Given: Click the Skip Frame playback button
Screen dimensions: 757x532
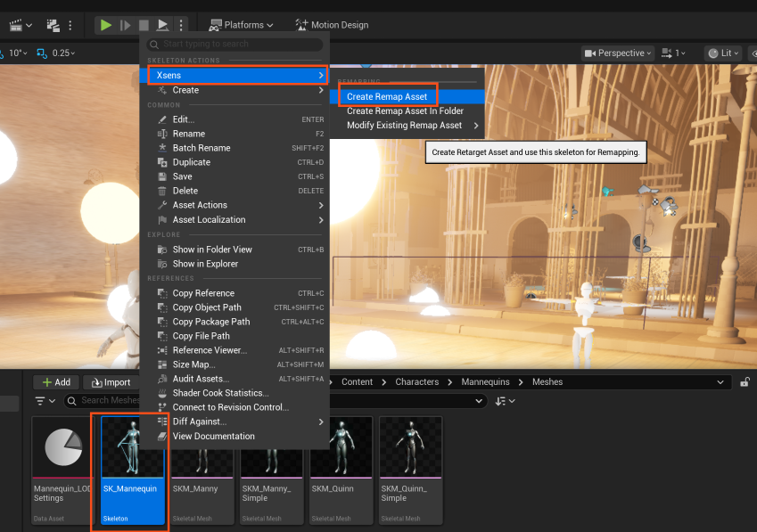Looking at the screenshot, I should 125,25.
